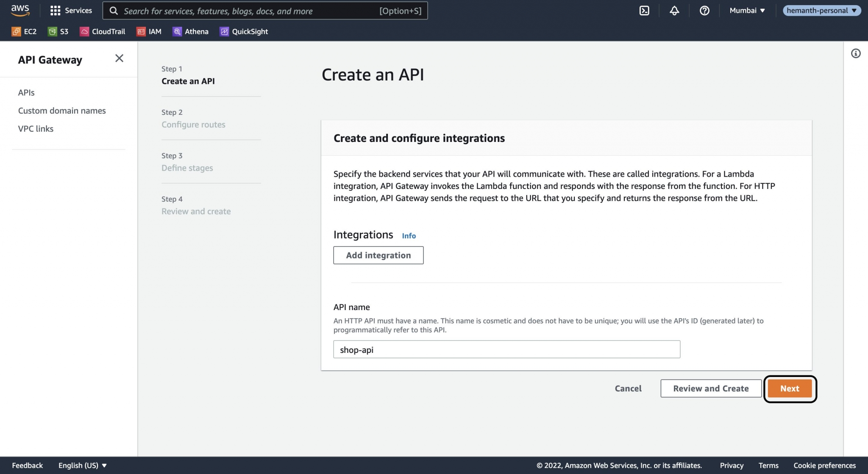This screenshot has width=868, height=474.
Task: Open the Mumbai region selector
Action: click(746, 10)
